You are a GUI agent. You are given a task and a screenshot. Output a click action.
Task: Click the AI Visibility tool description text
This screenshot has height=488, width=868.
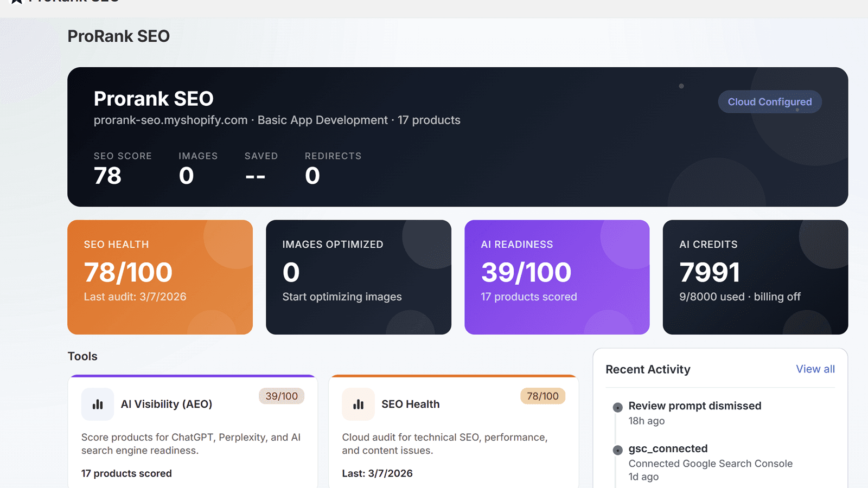point(191,444)
